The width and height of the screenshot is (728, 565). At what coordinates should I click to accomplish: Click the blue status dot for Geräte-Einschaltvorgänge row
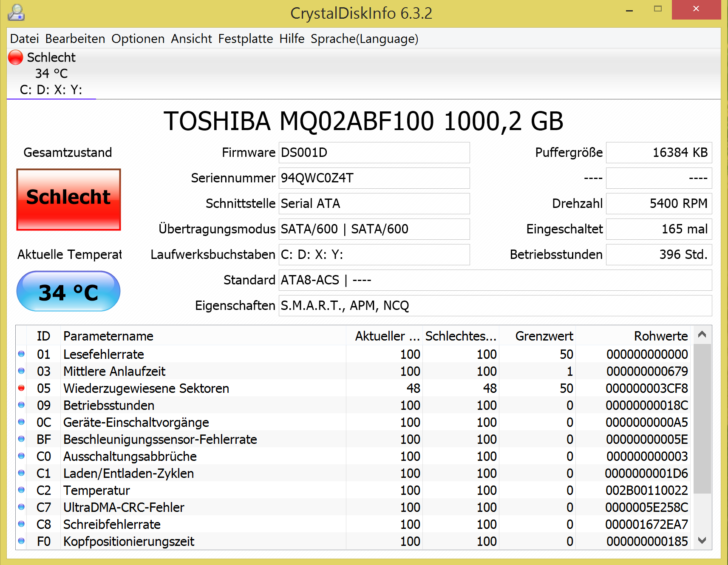(x=21, y=422)
